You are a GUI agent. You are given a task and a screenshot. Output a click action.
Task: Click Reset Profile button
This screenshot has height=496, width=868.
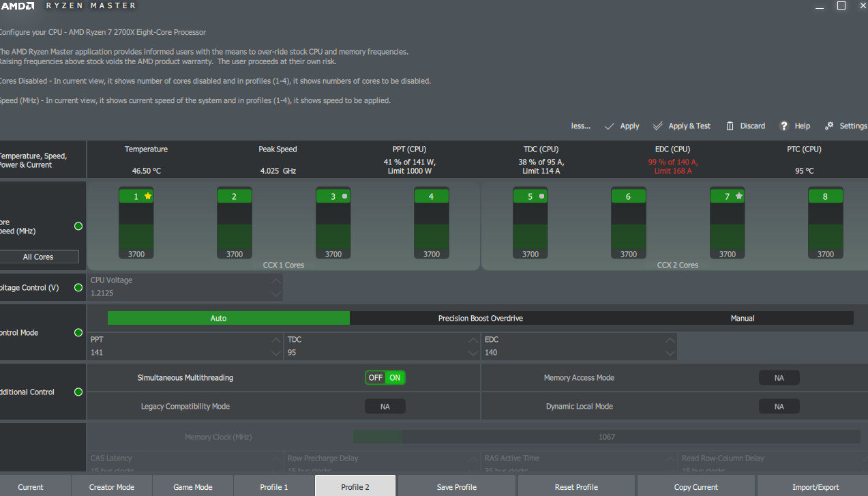click(x=577, y=487)
